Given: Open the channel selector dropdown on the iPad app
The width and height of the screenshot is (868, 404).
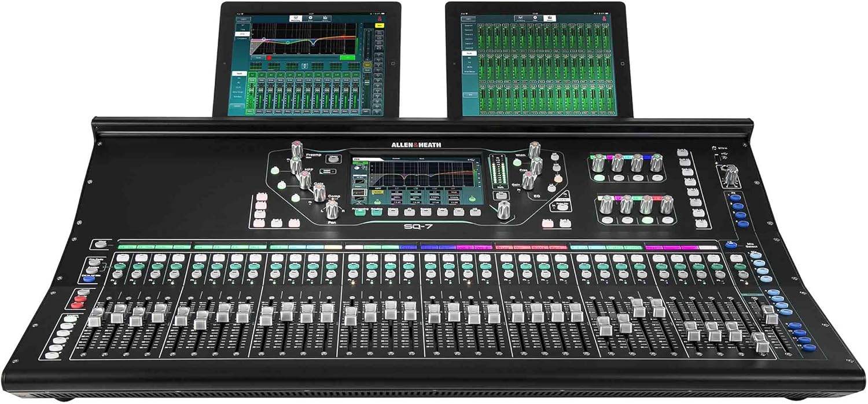Looking at the screenshot, I should [x=244, y=19].
